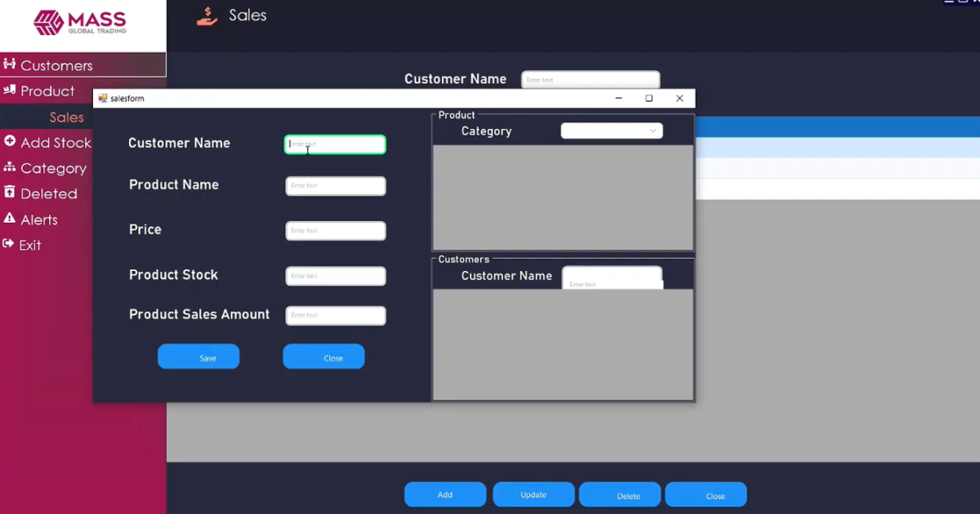Click the Alerts warning triangle icon
980x514 pixels.
pos(10,219)
